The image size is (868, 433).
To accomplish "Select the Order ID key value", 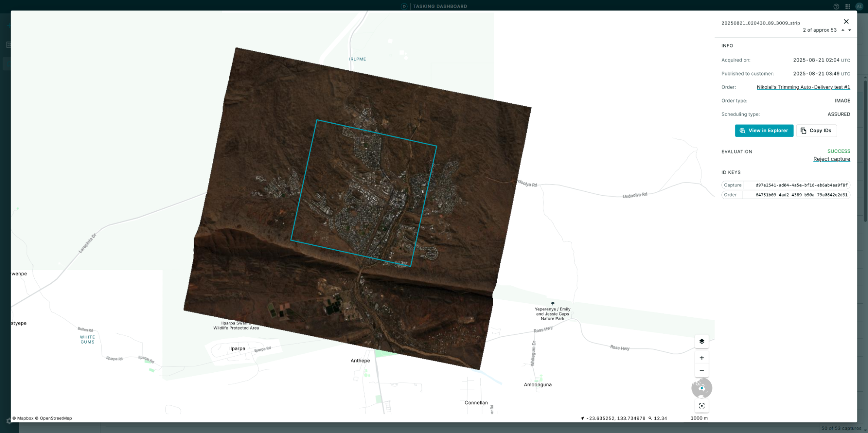I will [801, 195].
